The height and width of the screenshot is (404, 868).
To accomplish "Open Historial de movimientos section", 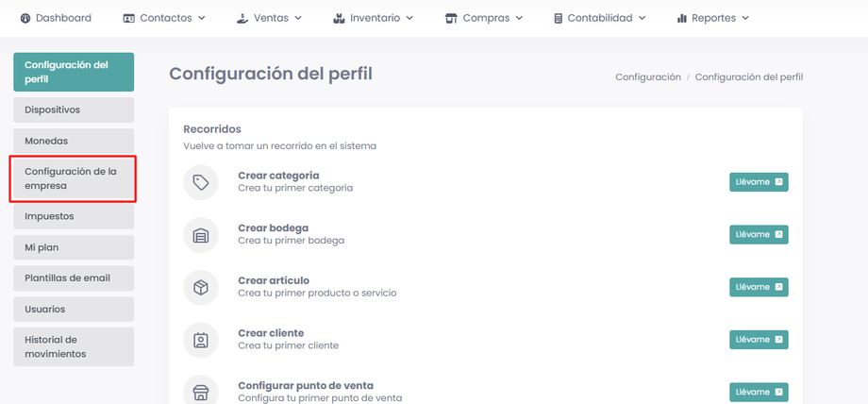I will tap(74, 346).
